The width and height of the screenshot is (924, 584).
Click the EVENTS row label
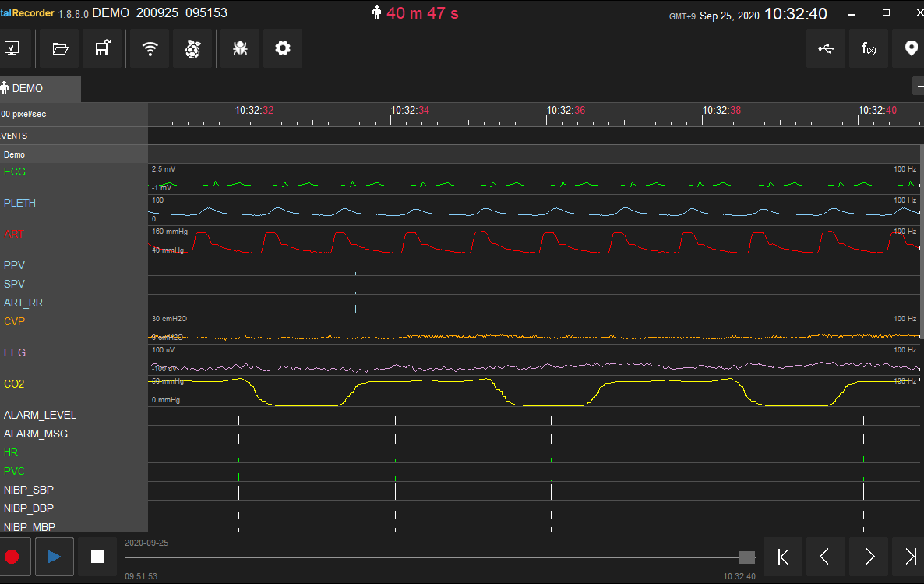(x=13, y=136)
